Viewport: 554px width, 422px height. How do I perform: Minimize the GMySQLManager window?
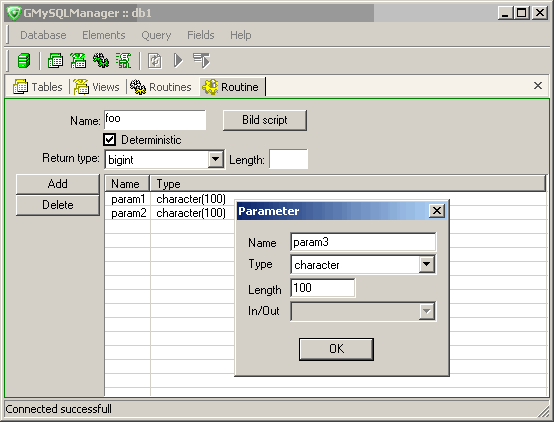click(506, 13)
